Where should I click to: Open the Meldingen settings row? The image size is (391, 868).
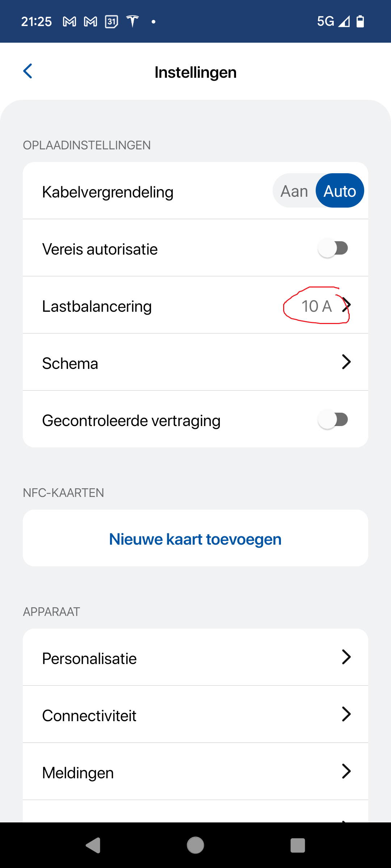(195, 772)
